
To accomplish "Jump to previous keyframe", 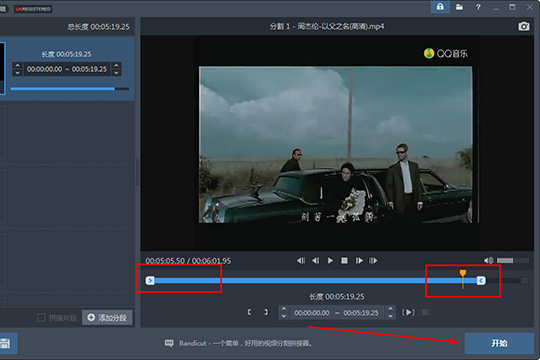I will click(x=301, y=261).
